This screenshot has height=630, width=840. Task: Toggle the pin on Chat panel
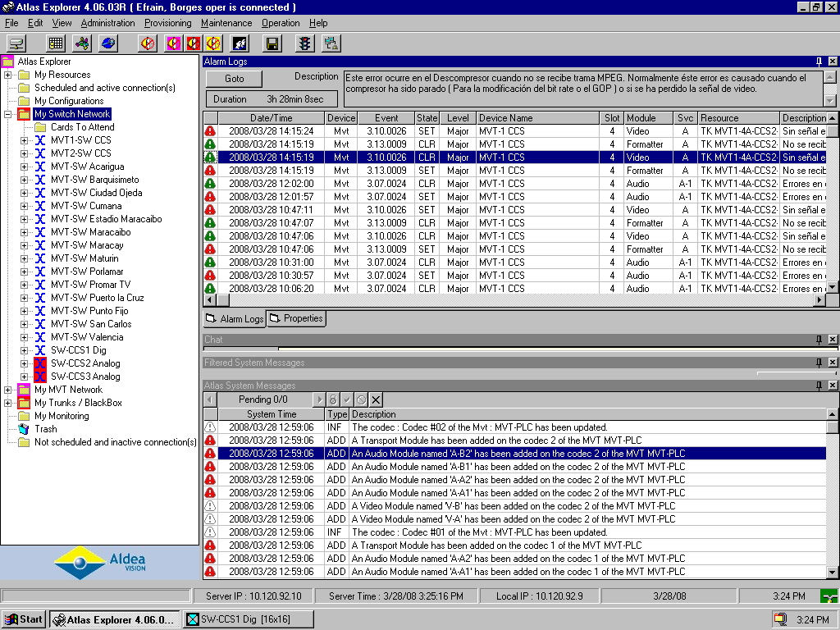tap(819, 340)
